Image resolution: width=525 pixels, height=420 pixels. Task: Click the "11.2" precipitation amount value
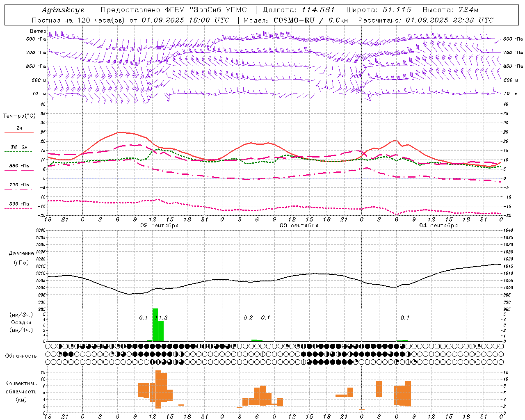162,318
